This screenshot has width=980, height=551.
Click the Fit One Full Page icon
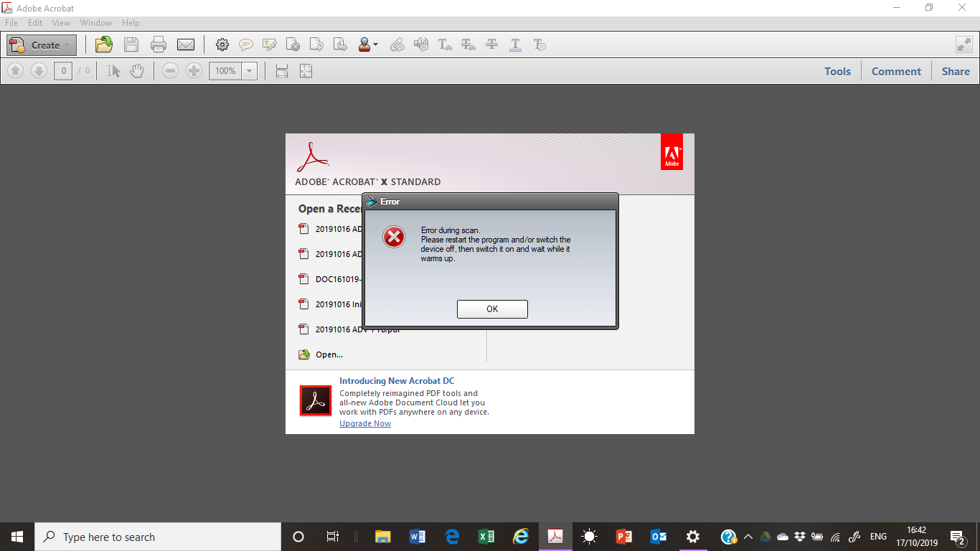tap(306, 71)
